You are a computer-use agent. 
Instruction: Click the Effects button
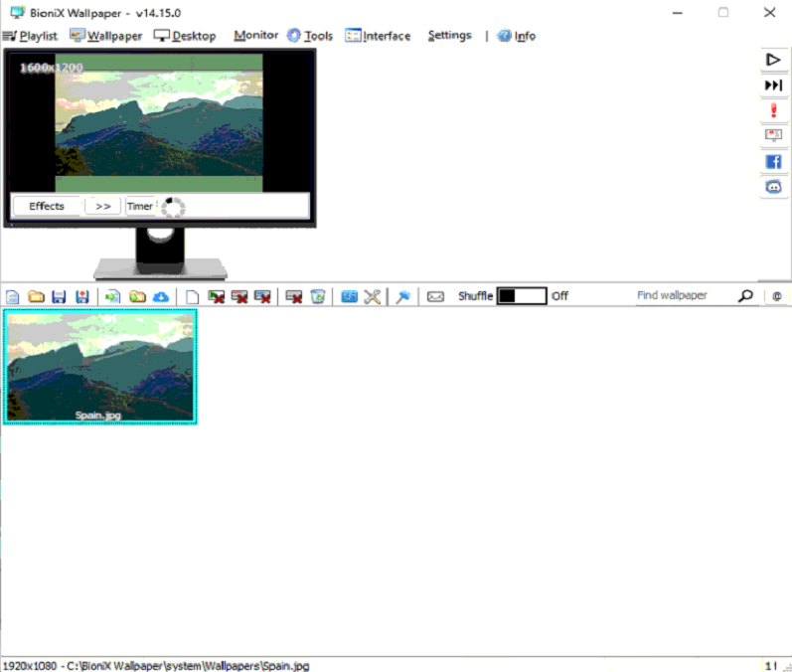coord(47,207)
